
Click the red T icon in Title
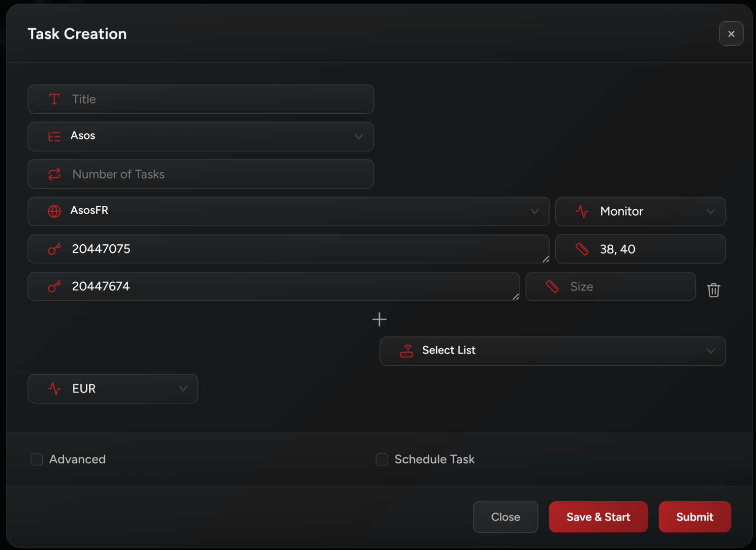point(54,99)
